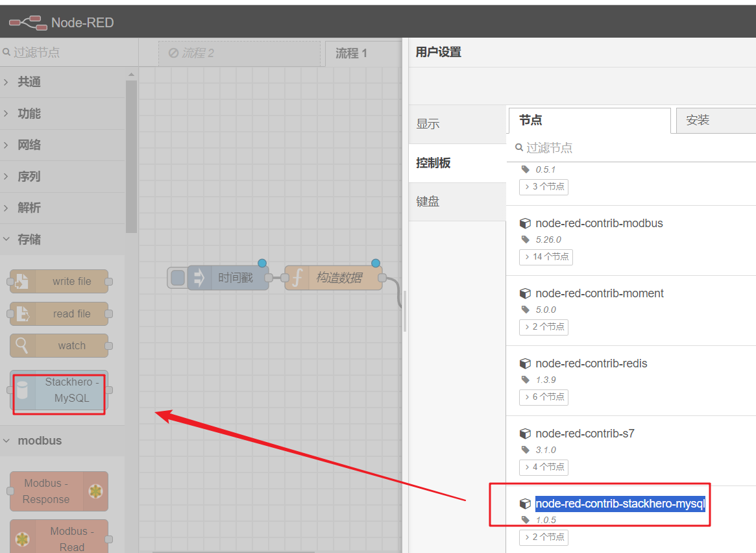Viewport: 756px width, 553px height.
Task: Click the package icon for node-red-contrib-stackhero-mysql
Action: tap(525, 503)
